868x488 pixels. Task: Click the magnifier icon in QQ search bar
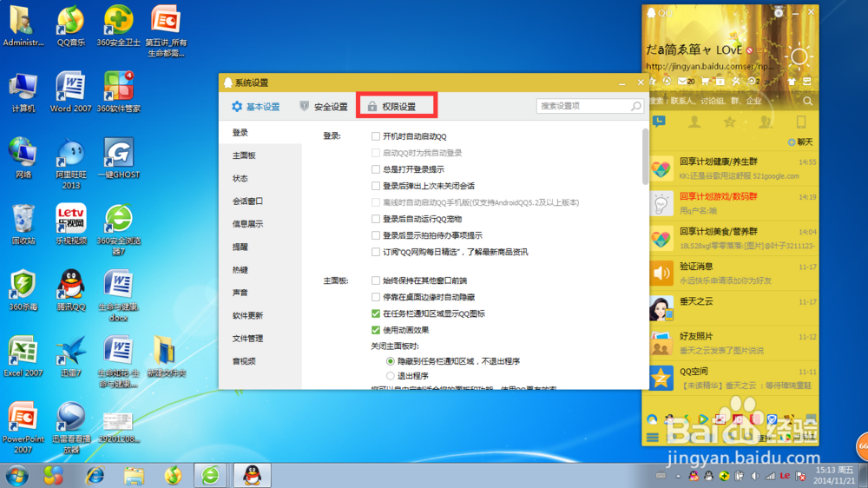(x=807, y=101)
